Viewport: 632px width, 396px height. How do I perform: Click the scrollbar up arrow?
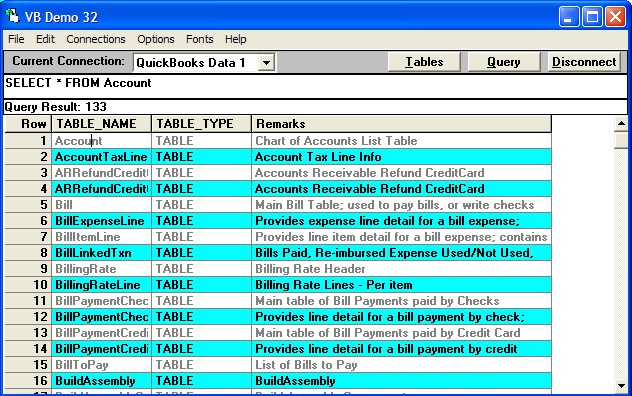(x=621, y=123)
